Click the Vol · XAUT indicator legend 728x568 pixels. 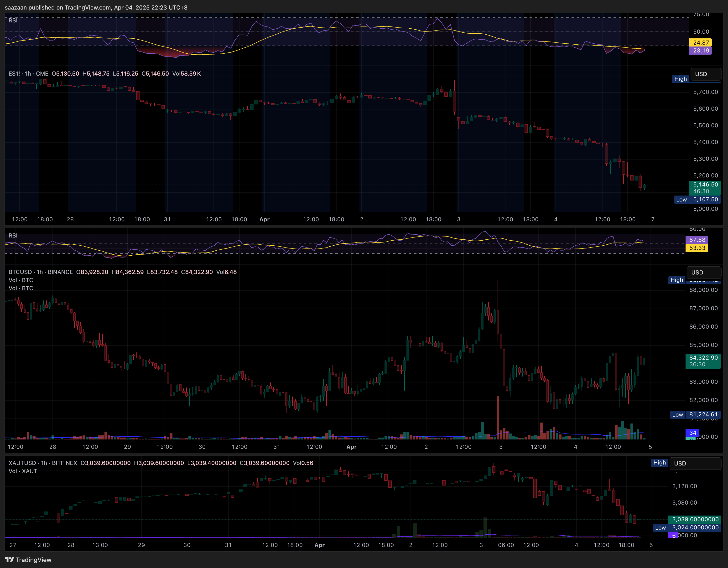[23, 471]
